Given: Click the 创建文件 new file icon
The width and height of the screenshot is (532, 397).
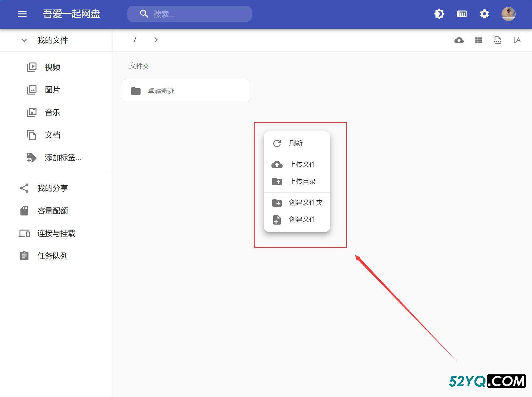Looking at the screenshot, I should (x=277, y=220).
